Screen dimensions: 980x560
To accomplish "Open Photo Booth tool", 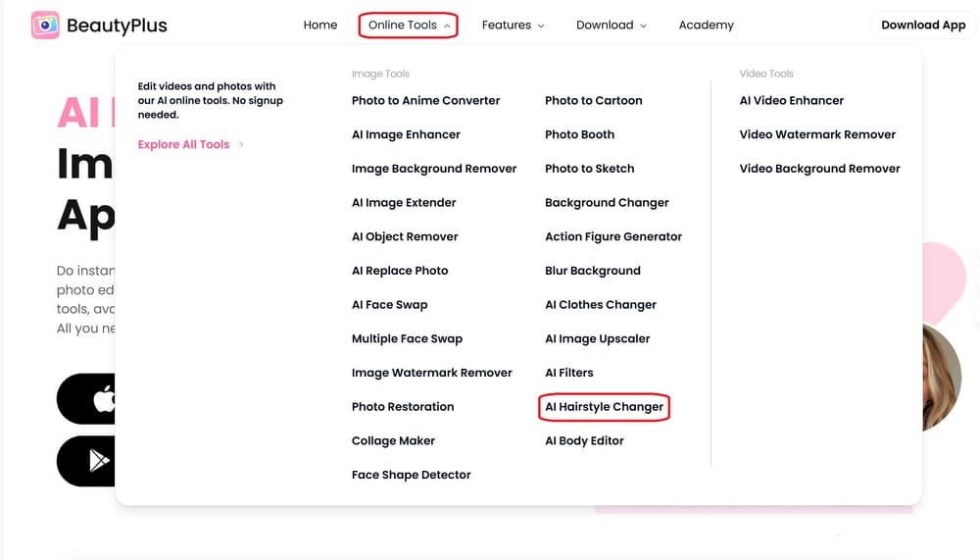I will [579, 134].
